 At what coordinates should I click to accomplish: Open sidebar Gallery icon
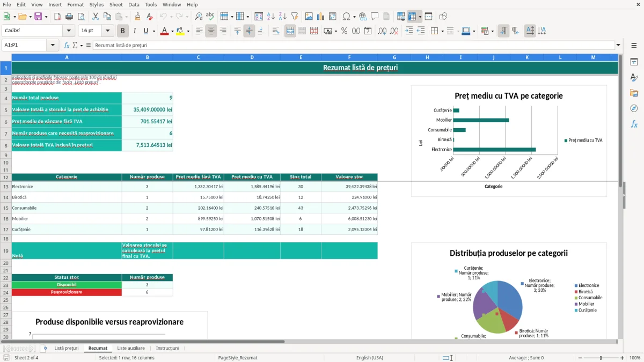pyautogui.click(x=634, y=93)
